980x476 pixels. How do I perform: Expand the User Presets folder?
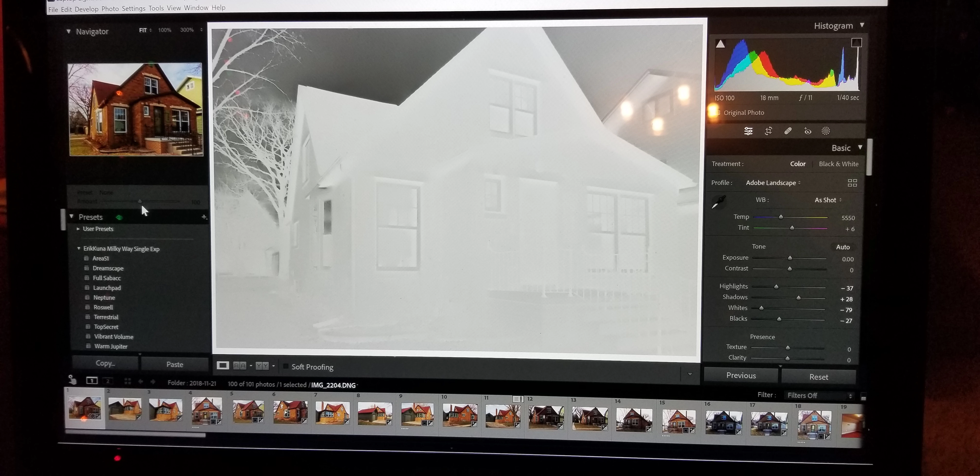(x=78, y=229)
